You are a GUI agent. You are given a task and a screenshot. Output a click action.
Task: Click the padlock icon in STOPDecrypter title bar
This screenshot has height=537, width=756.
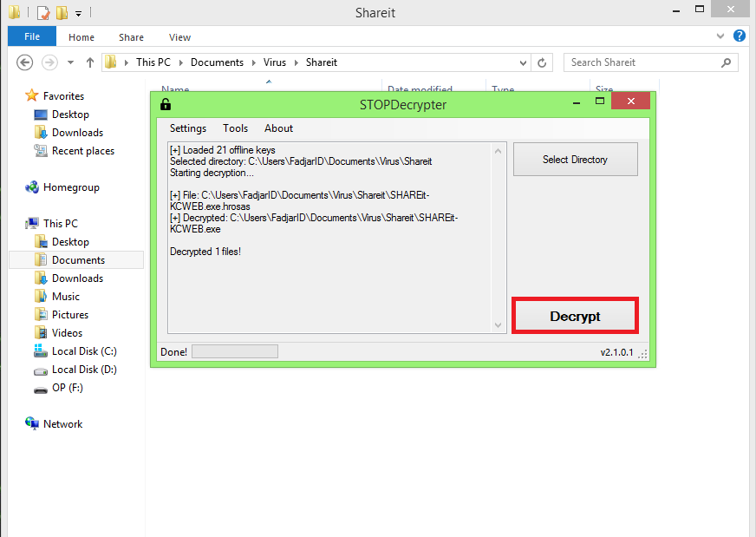pos(166,104)
